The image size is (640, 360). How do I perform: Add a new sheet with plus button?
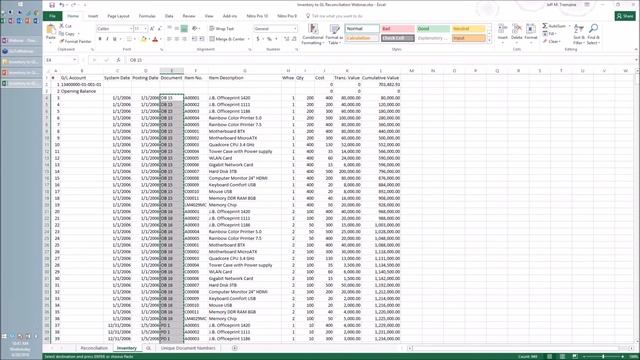pyautogui.click(x=234, y=348)
